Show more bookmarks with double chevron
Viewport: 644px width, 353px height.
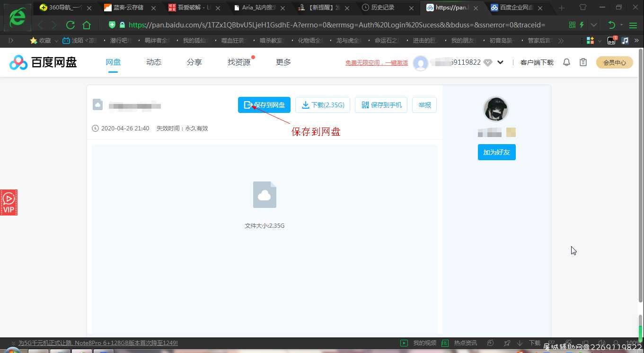pyautogui.click(x=561, y=41)
